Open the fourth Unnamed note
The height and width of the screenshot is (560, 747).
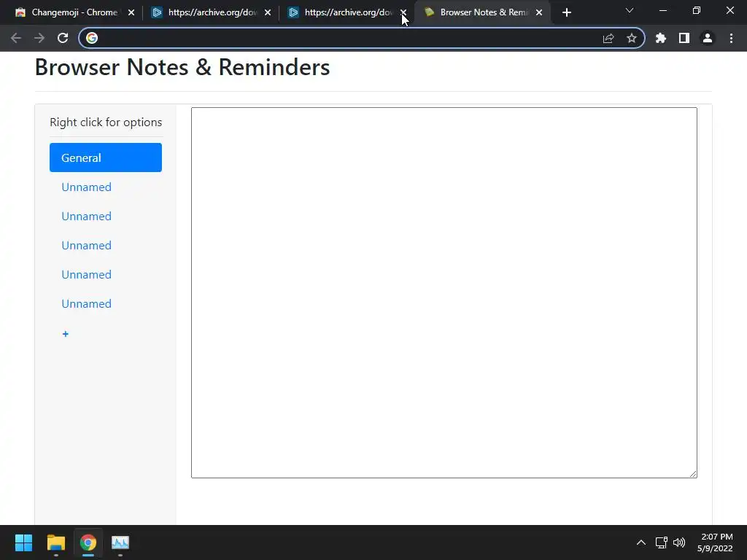click(x=86, y=275)
